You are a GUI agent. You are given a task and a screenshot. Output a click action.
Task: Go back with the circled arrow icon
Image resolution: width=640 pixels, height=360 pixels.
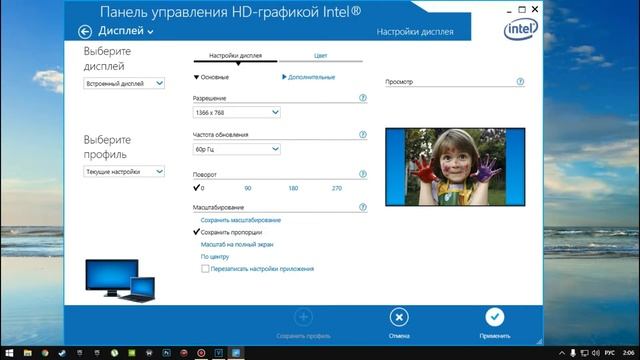point(85,31)
